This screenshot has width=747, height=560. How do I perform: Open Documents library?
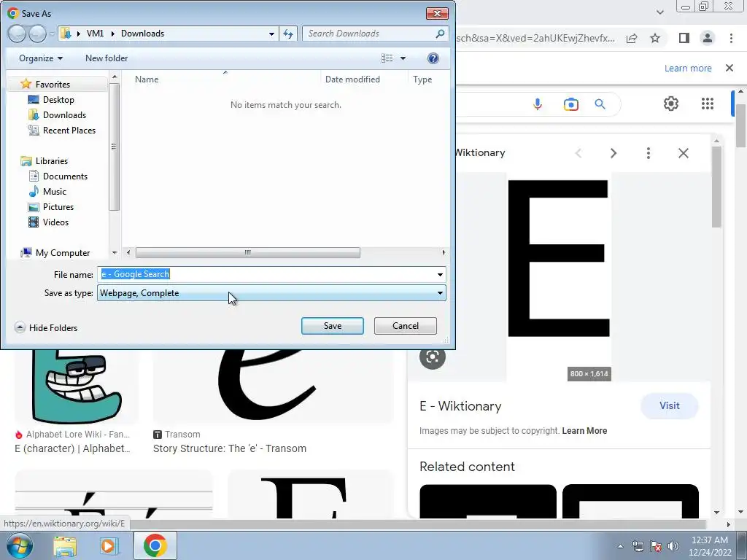[x=65, y=176]
